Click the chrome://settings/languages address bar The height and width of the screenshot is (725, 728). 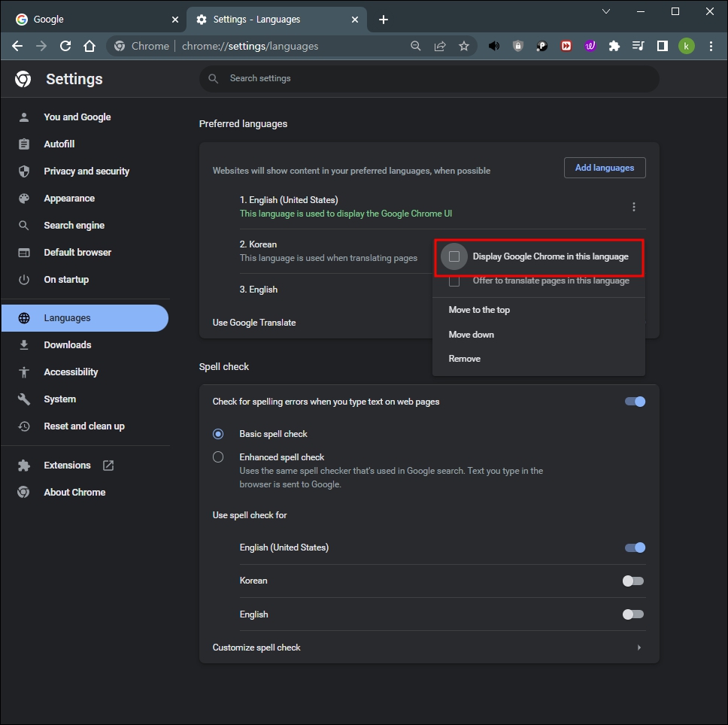click(x=293, y=46)
